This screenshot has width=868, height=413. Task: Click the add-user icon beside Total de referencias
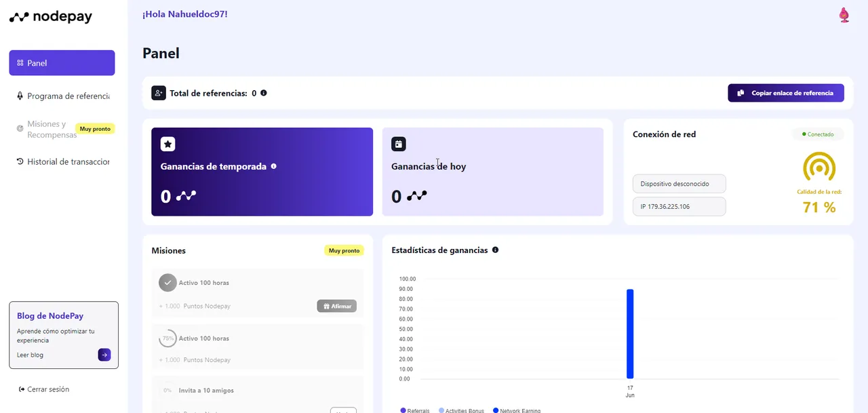tap(159, 93)
